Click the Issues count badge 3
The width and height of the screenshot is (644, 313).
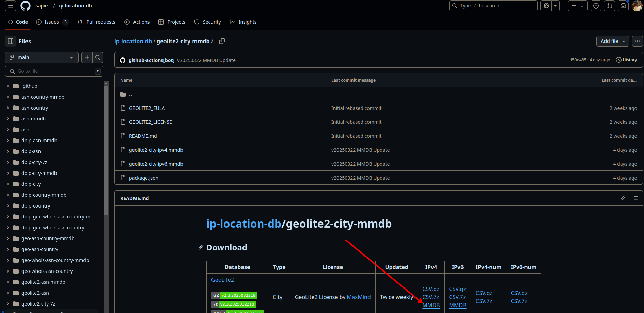click(65, 22)
